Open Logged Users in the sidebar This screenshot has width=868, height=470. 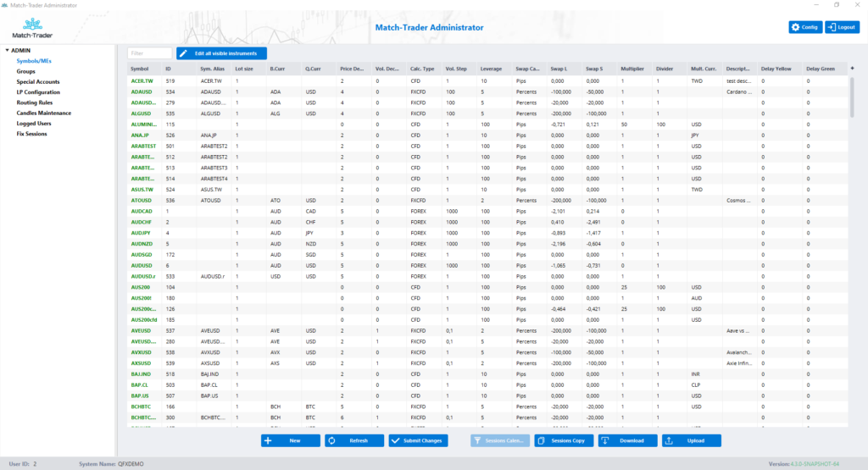[34, 124]
